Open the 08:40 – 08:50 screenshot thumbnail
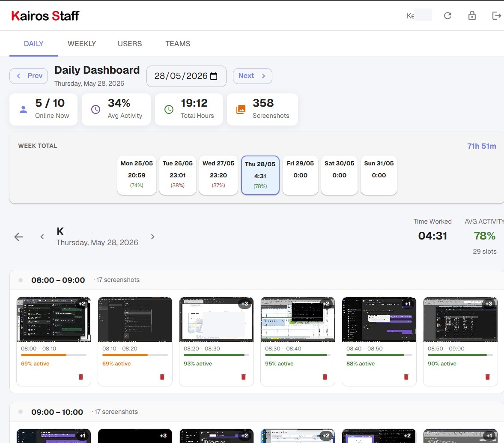This screenshot has width=504, height=443. pyautogui.click(x=379, y=319)
